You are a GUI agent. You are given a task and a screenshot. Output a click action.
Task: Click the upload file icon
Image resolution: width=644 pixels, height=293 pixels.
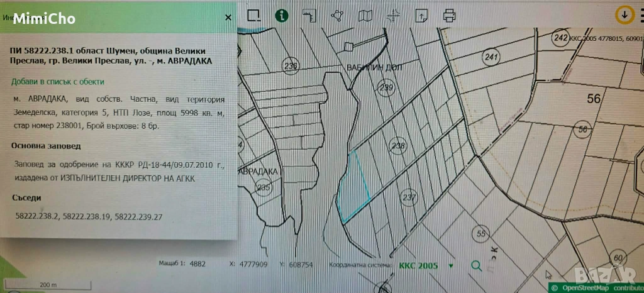[422, 14]
